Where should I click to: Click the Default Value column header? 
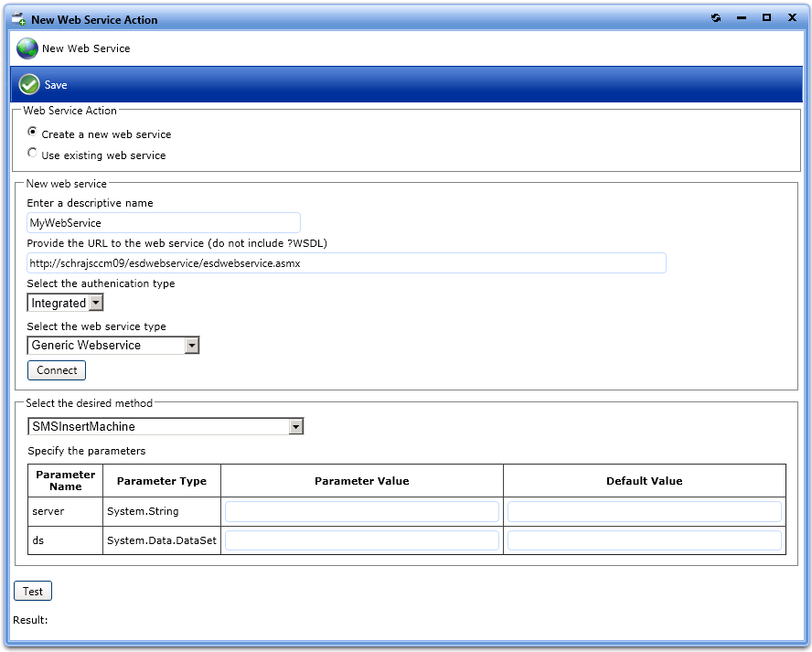(645, 481)
